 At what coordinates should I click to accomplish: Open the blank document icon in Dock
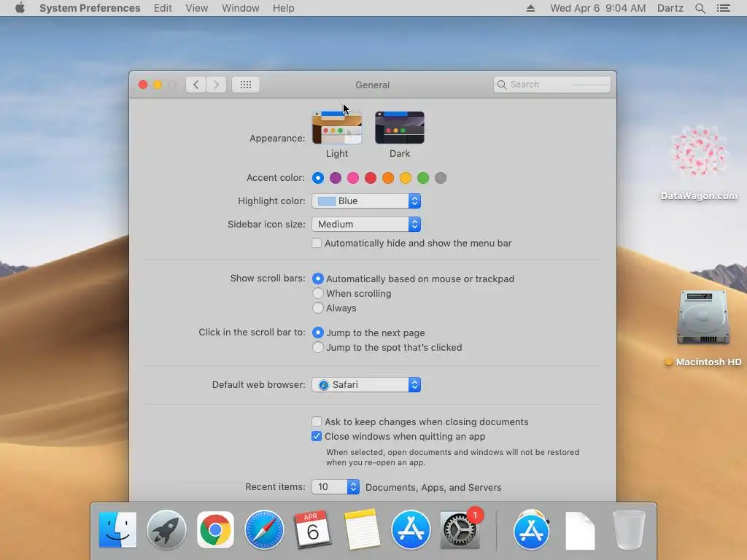580,531
